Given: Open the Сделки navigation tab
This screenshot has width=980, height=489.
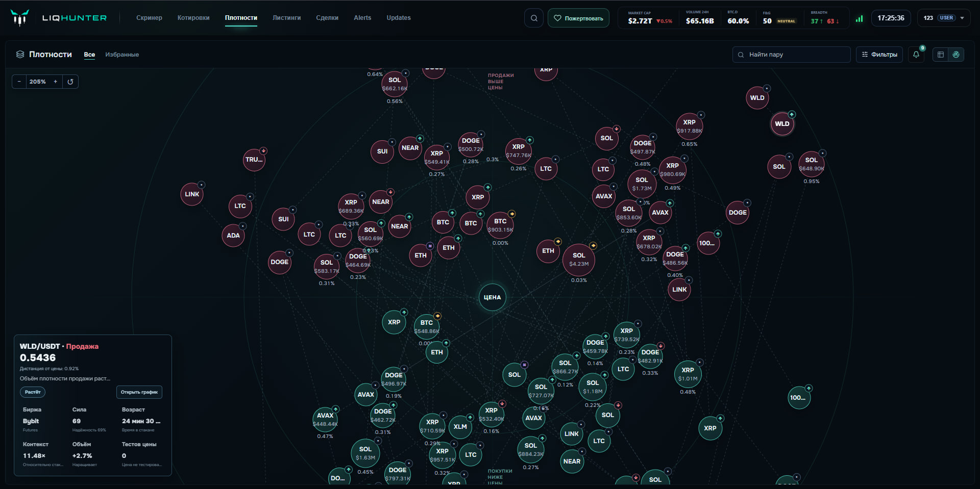Looking at the screenshot, I should coord(327,18).
